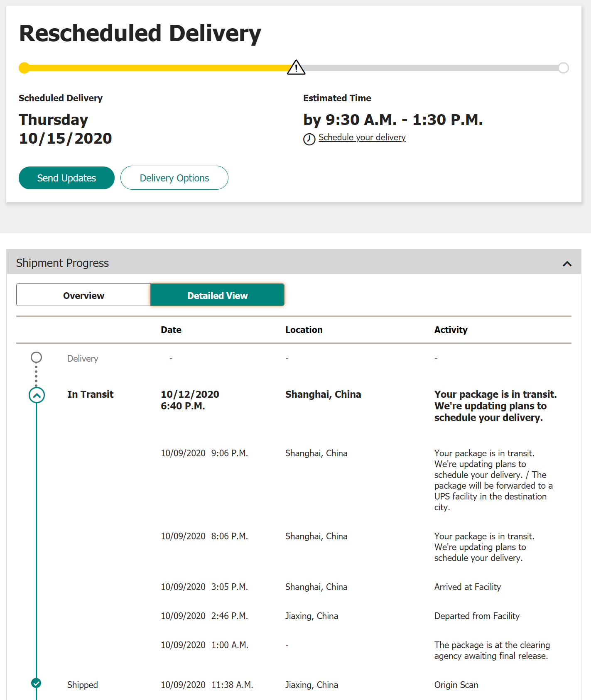Click the clock icon beside Schedule your delivery
This screenshot has width=591, height=700.
click(x=309, y=139)
